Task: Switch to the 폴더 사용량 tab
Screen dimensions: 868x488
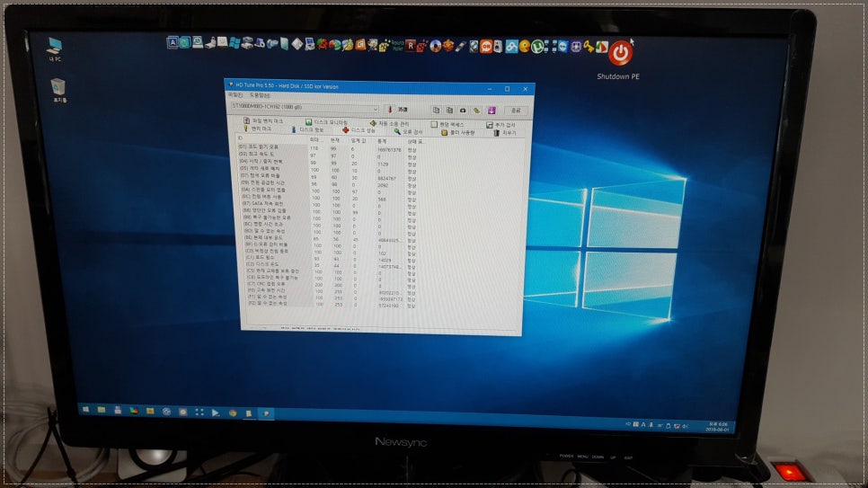Action: click(458, 132)
